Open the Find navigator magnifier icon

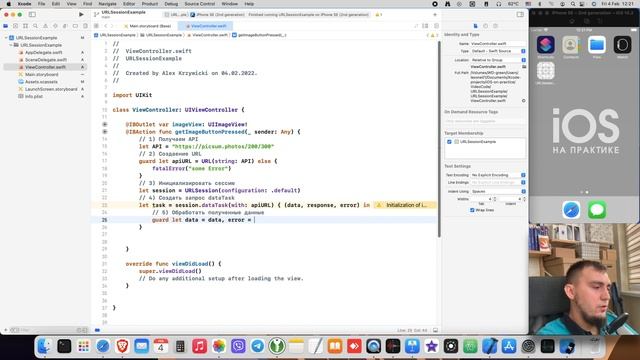(x=36, y=26)
